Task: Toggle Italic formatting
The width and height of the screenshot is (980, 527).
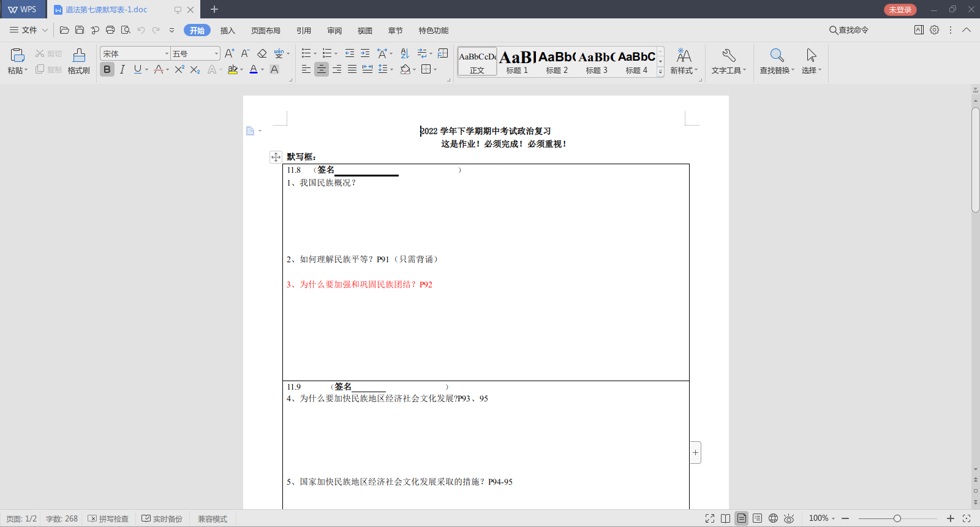Action: tap(123, 70)
